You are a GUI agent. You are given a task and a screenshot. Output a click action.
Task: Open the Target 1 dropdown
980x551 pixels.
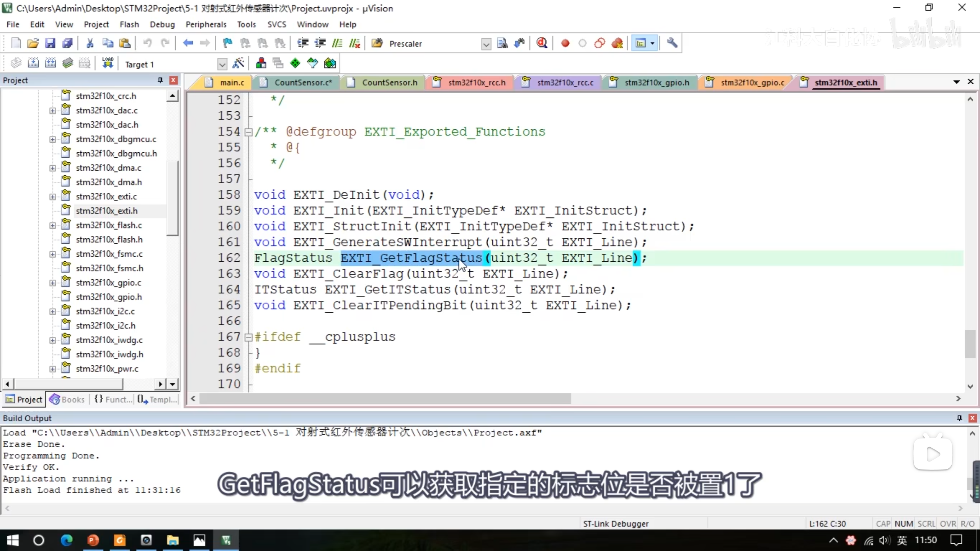pos(222,64)
